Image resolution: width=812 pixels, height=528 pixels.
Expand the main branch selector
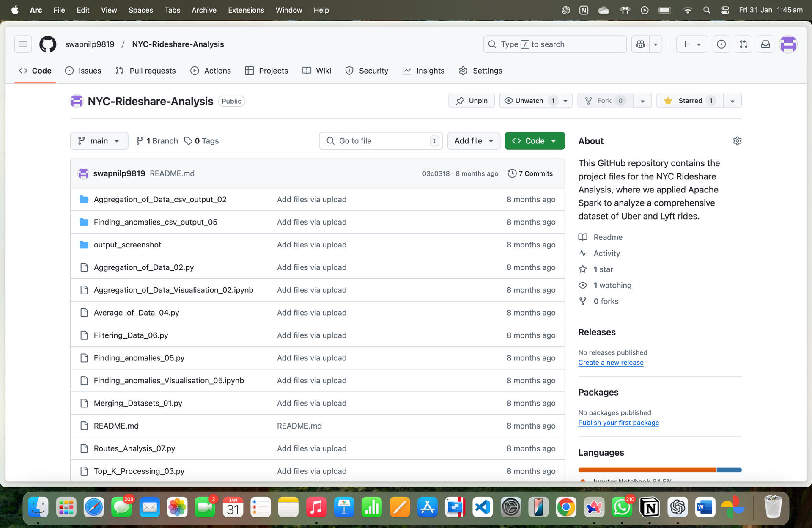click(99, 141)
